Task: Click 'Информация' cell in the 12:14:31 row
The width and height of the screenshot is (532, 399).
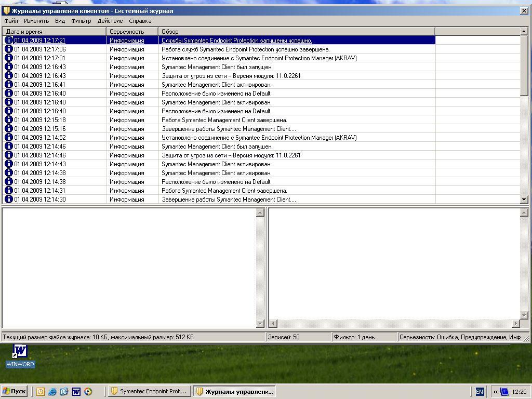Action: [x=127, y=190]
